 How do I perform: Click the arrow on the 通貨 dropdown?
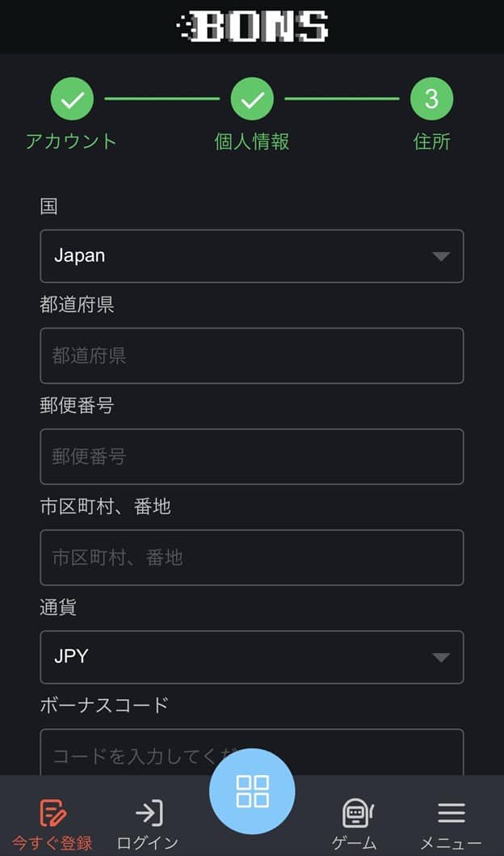coord(440,657)
